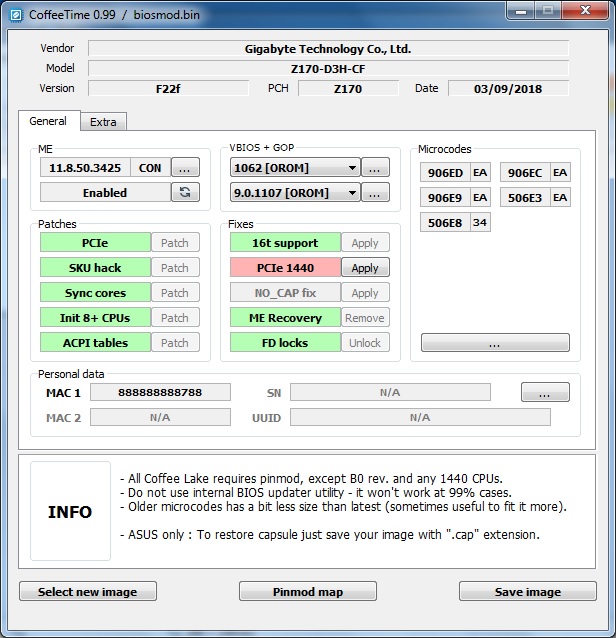The image size is (616, 638).
Task: Click Select new image button
Action: click(x=88, y=591)
